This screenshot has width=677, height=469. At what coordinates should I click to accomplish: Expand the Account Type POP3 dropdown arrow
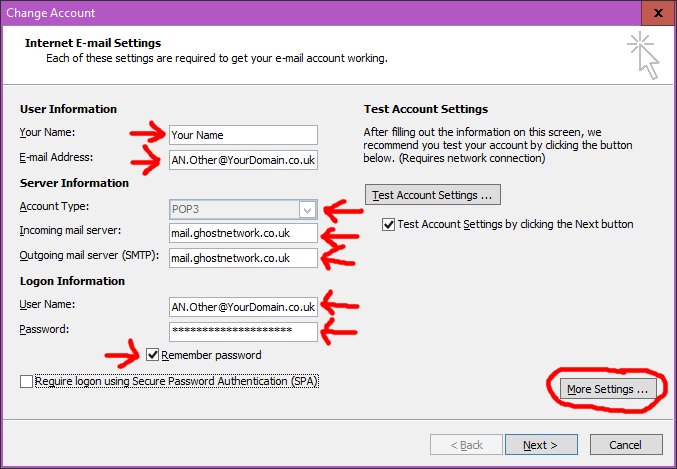(x=308, y=209)
